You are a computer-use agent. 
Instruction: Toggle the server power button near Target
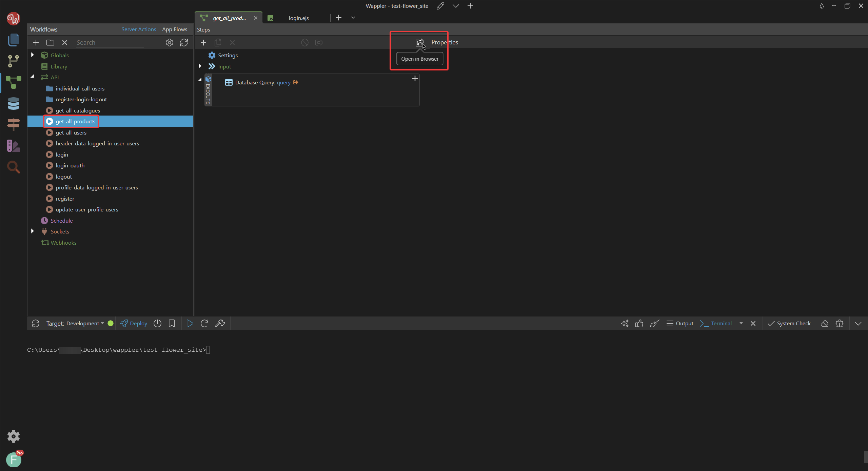click(x=157, y=323)
